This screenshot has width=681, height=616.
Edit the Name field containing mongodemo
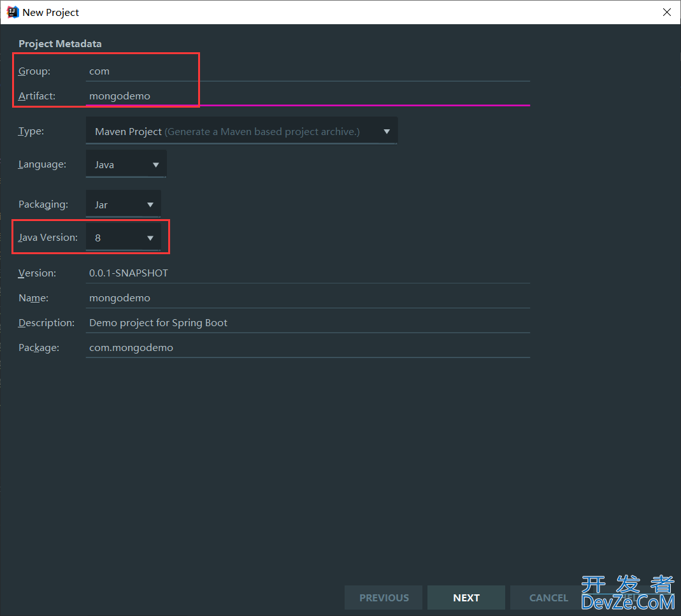tap(308, 298)
